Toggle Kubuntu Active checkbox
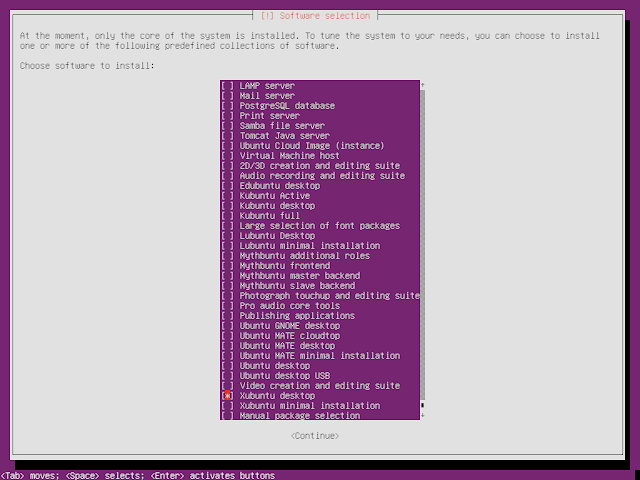Image resolution: width=640 pixels, height=480 pixels. tap(227, 196)
